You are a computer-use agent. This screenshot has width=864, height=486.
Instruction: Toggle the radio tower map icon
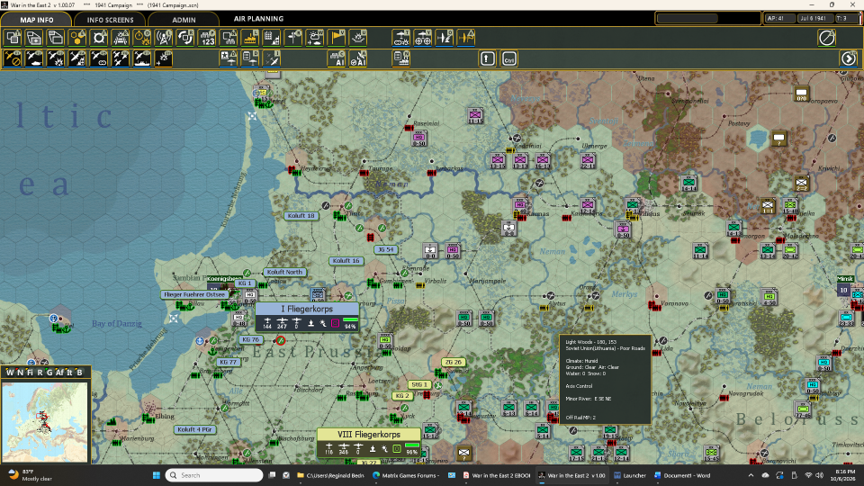click(x=164, y=38)
